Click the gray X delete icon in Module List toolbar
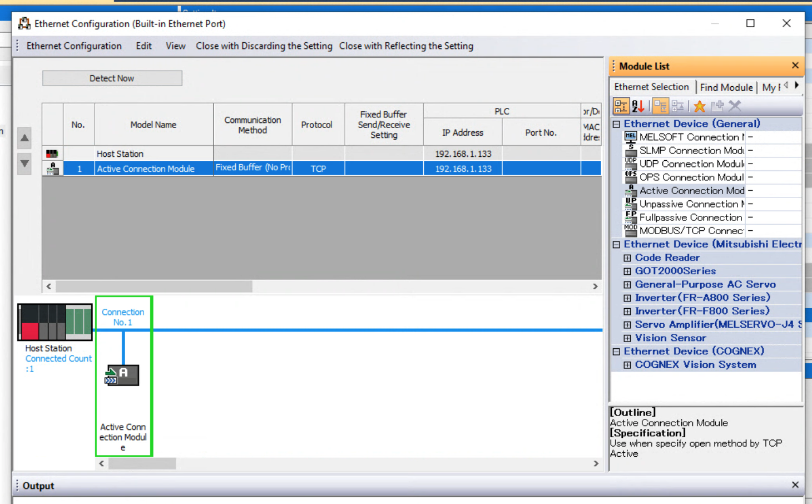The width and height of the screenshot is (812, 504). [735, 106]
